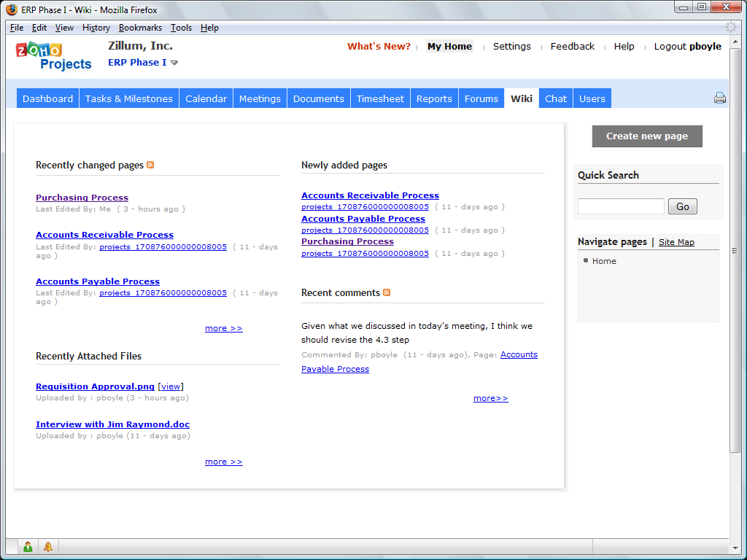
Task: Click the green user status bar icon
Action: pyautogui.click(x=28, y=546)
